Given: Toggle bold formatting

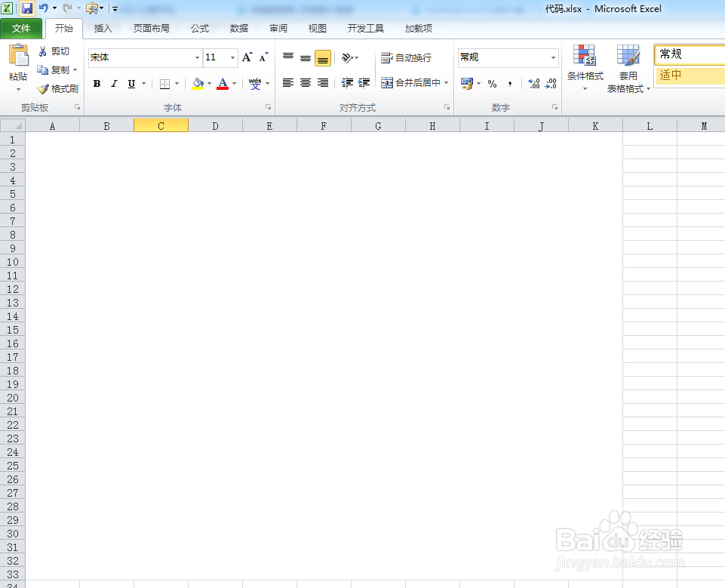Looking at the screenshot, I should pos(97,84).
